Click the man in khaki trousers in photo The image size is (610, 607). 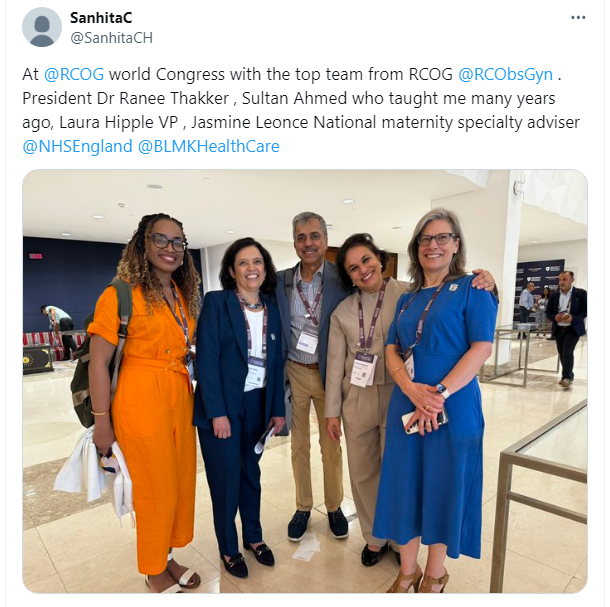tap(311, 374)
